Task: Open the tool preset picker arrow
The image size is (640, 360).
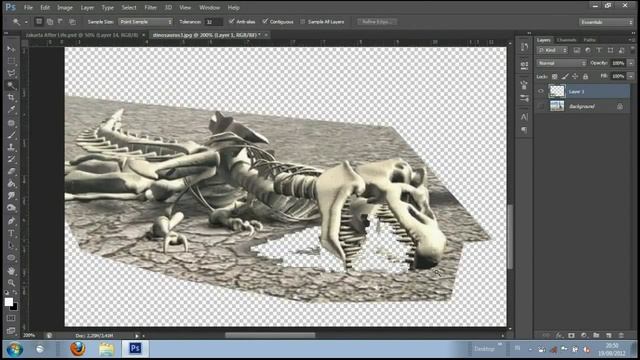Action: pos(26,22)
